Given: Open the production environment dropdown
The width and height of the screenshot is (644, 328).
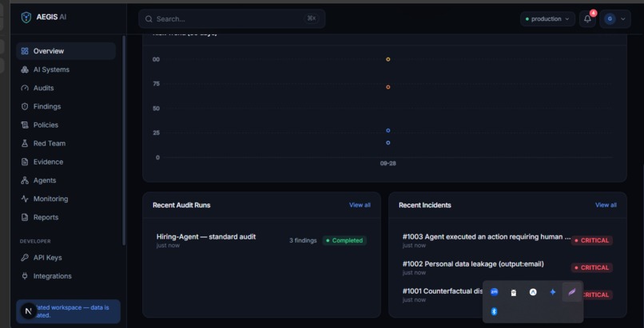Looking at the screenshot, I should pyautogui.click(x=547, y=19).
